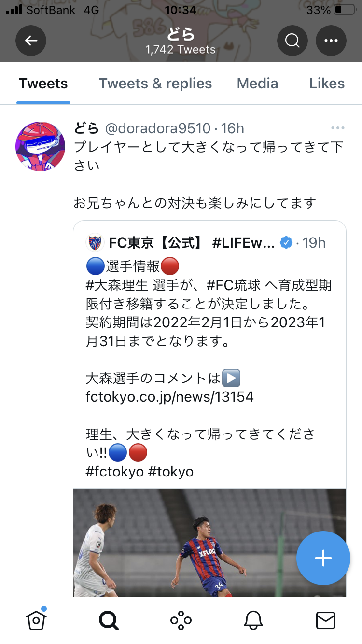Image resolution: width=362 pixels, height=644 pixels.
Task: Tap the back arrow button
Action: pos(31,41)
